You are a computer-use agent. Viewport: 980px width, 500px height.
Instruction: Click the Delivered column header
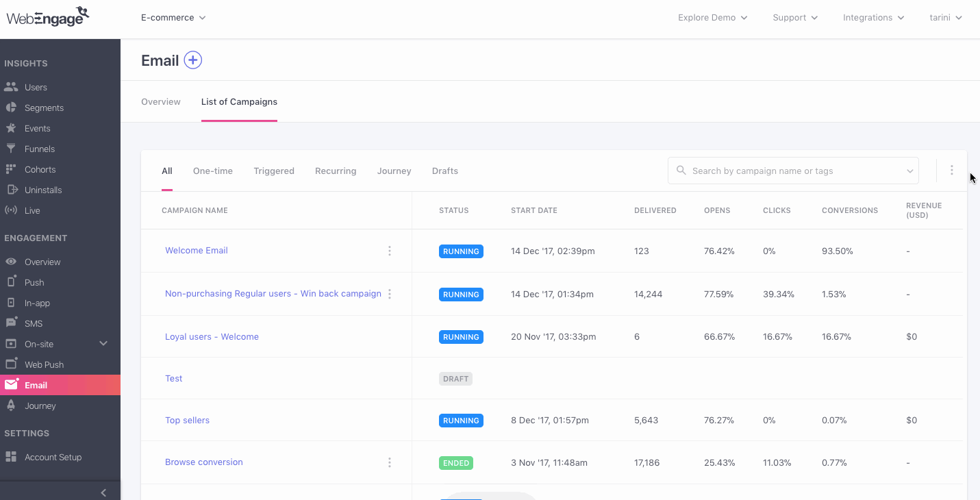pos(655,210)
